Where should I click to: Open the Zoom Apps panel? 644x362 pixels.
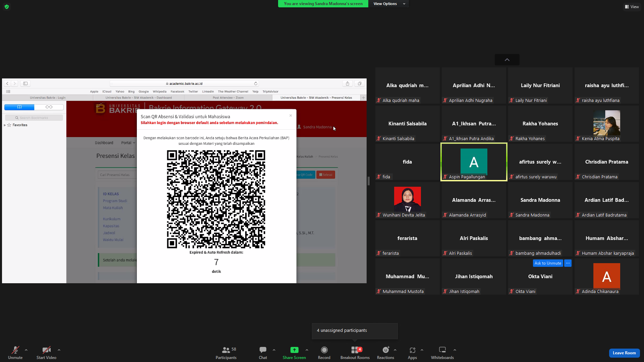pyautogui.click(x=412, y=353)
